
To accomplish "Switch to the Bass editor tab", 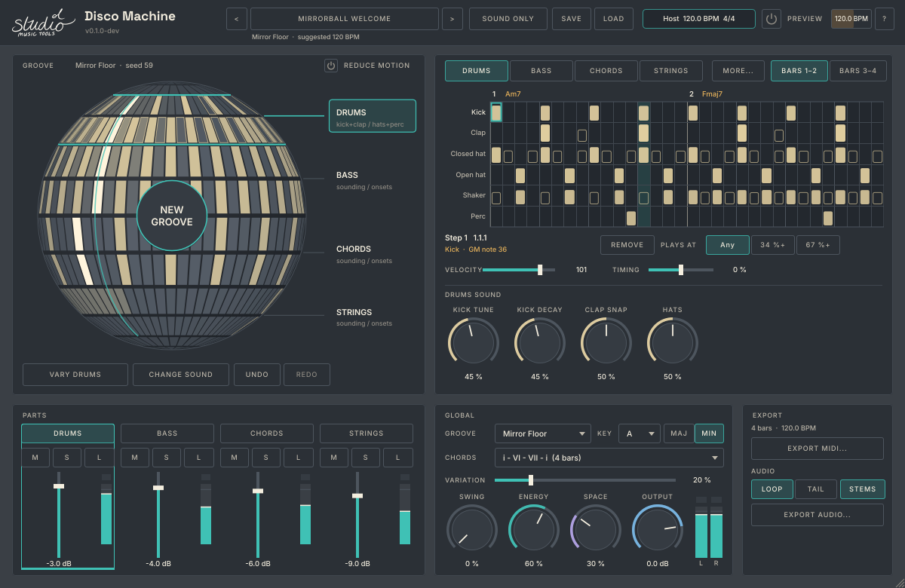I will tap(541, 71).
